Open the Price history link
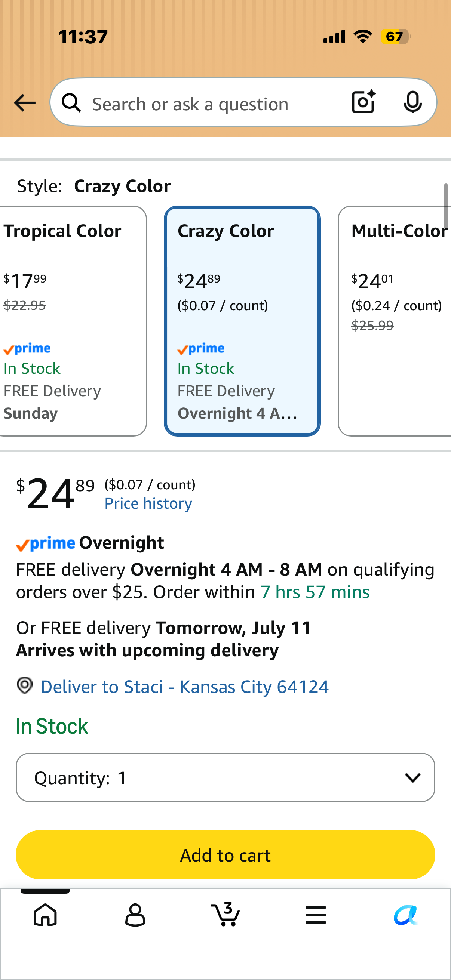Viewport: 451px width, 980px height. [x=148, y=503]
